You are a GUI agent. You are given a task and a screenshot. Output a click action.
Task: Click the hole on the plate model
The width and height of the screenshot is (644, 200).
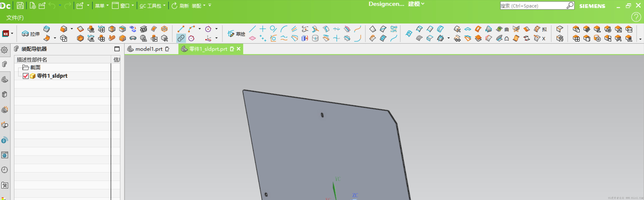[322, 115]
